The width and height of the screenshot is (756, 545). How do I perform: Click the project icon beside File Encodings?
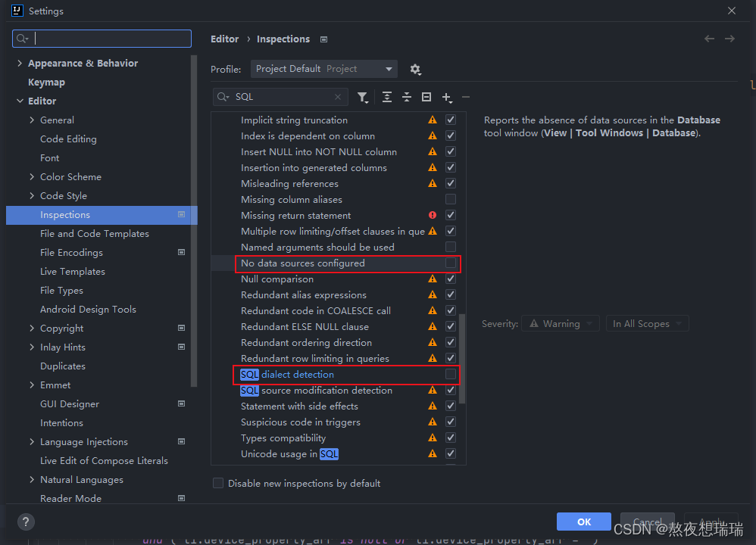click(181, 252)
